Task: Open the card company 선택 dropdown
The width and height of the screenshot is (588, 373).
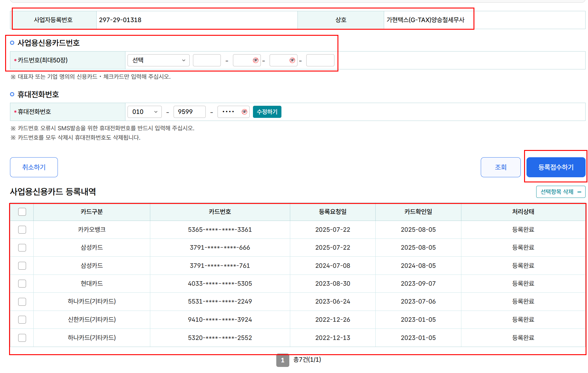Action: (158, 60)
